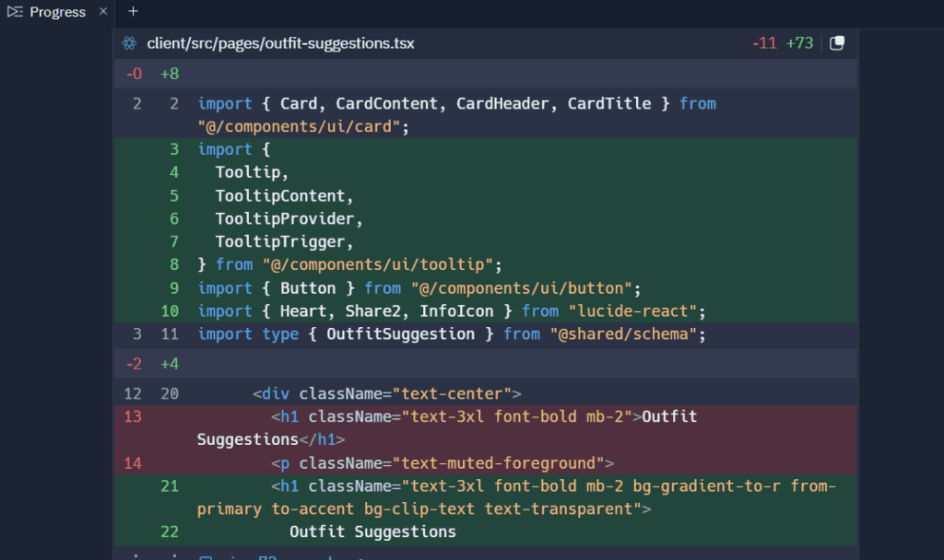This screenshot has width=944, height=560.
Task: Click added line 22 Outfit Suggestions text
Action: point(372,531)
